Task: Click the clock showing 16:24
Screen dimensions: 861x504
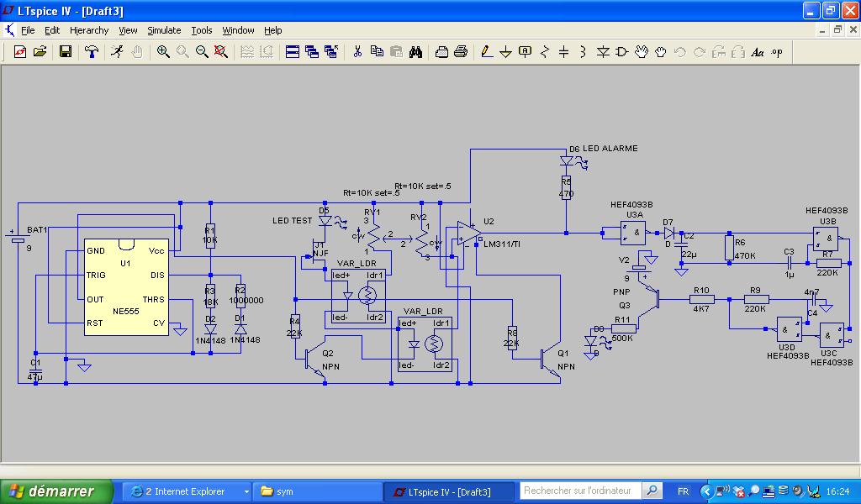Action: click(838, 491)
